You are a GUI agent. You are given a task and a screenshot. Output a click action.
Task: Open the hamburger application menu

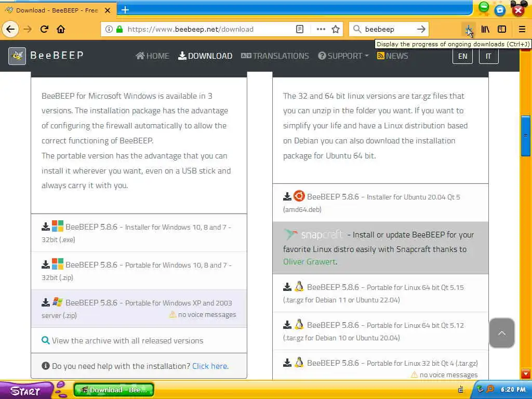coord(522,30)
